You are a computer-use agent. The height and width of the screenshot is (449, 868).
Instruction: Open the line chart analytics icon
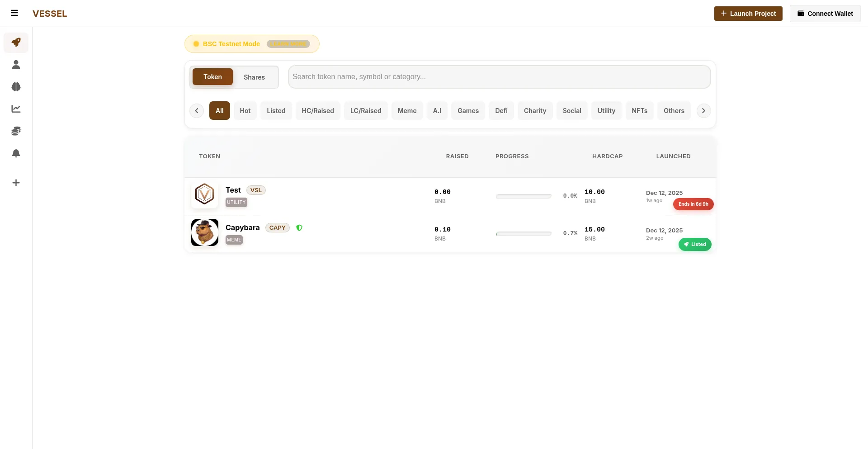point(16,109)
